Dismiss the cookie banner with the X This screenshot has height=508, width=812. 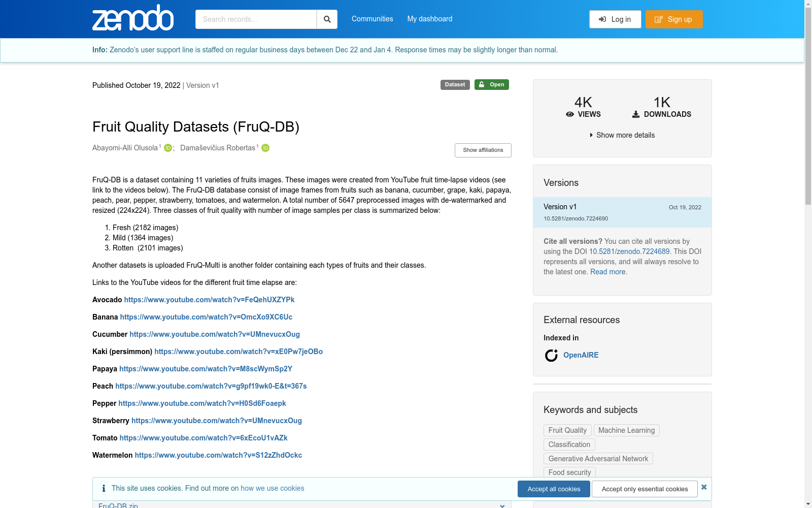pyautogui.click(x=704, y=487)
